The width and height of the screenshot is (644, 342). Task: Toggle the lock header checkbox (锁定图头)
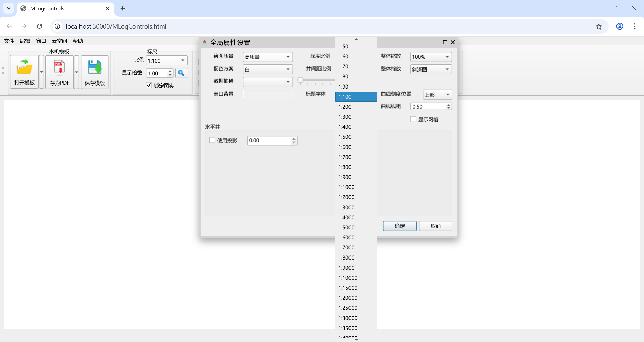[x=149, y=85]
